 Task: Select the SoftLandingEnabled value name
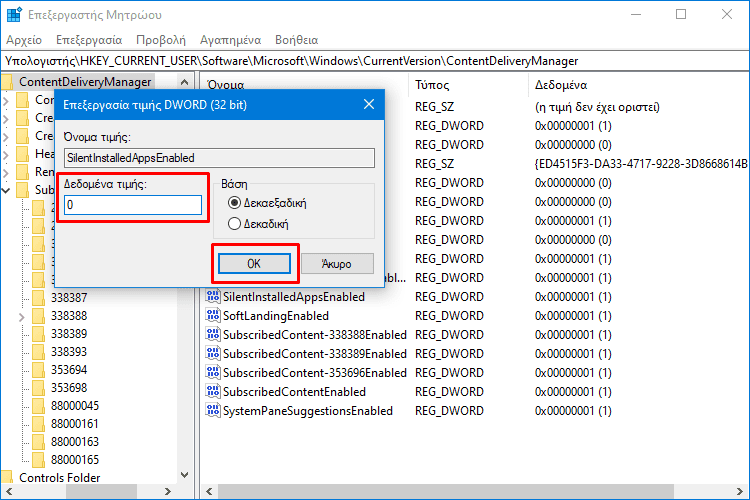276,316
